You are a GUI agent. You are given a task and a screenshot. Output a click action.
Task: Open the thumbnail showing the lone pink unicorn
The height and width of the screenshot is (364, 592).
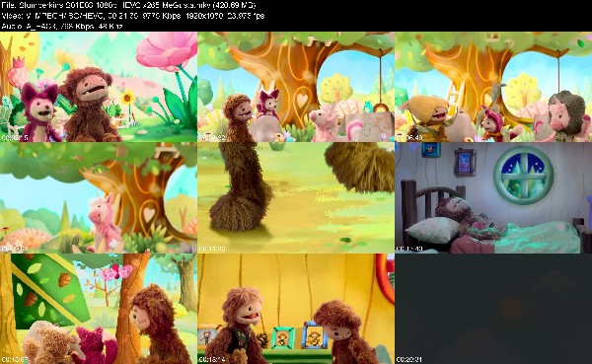(99, 198)
